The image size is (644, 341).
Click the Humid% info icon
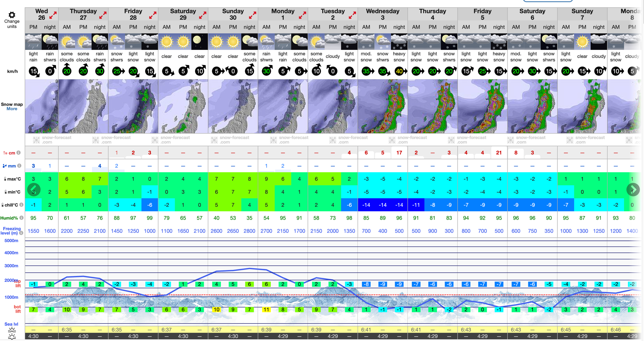[21, 218]
